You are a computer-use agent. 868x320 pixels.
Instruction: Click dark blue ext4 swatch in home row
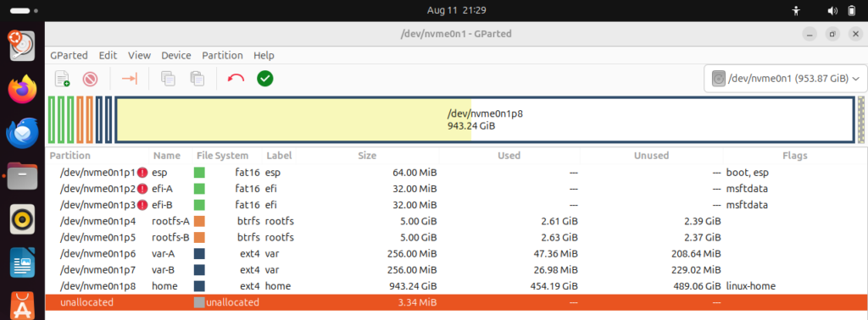[x=199, y=286]
